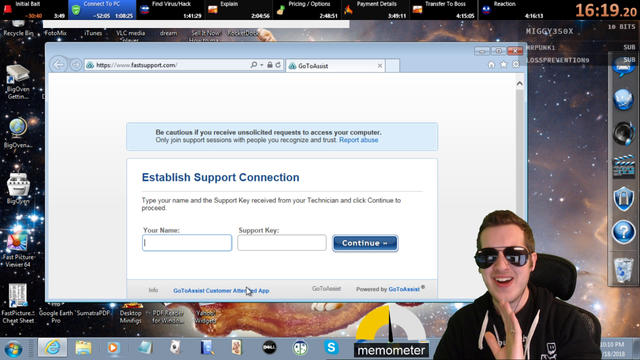Viewport: 640px width, 360px height.
Task: Click the speaker icon in the right dock
Action: 623,133
